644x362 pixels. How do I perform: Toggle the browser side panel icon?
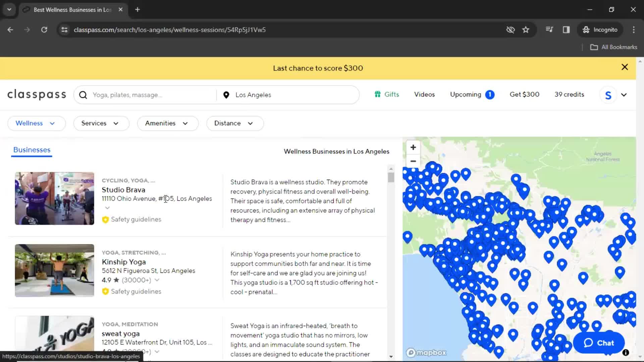click(566, 30)
